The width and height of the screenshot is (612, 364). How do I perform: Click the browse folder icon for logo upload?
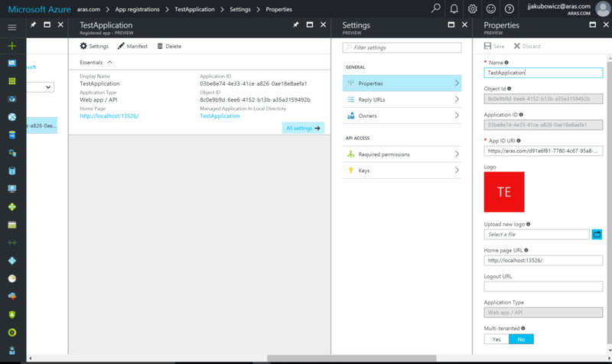(x=597, y=234)
